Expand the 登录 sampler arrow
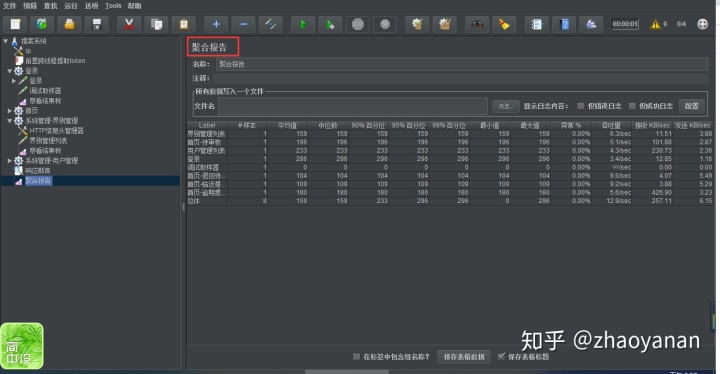The height and width of the screenshot is (374, 720). (x=14, y=81)
